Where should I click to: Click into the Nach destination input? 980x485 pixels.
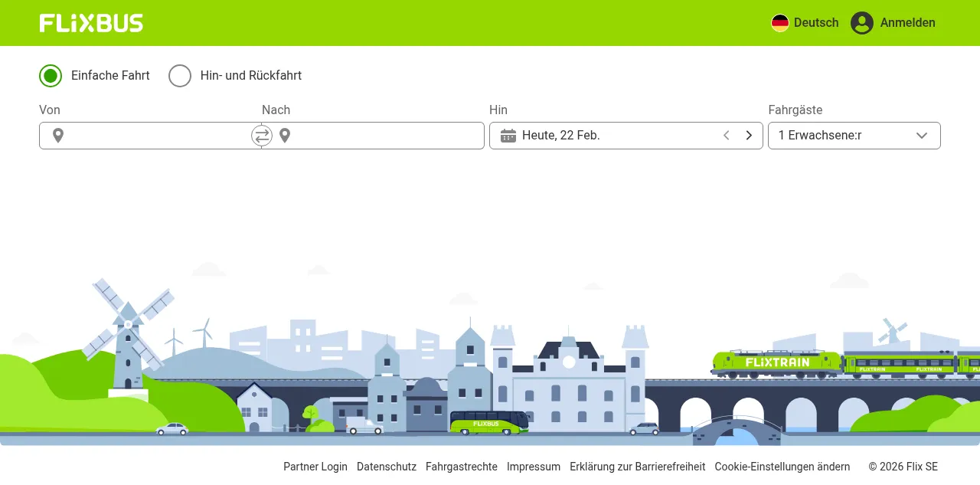(373, 136)
